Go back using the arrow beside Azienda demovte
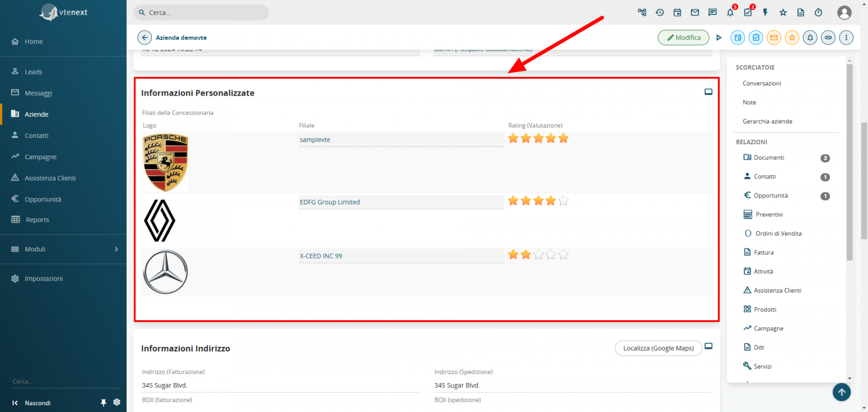868x412 pixels. (x=145, y=38)
